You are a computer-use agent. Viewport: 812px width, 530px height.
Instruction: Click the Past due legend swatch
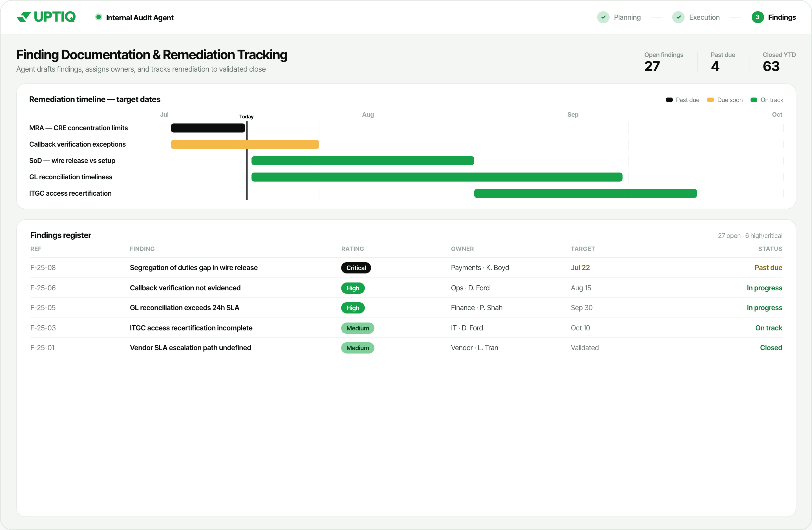coord(669,100)
